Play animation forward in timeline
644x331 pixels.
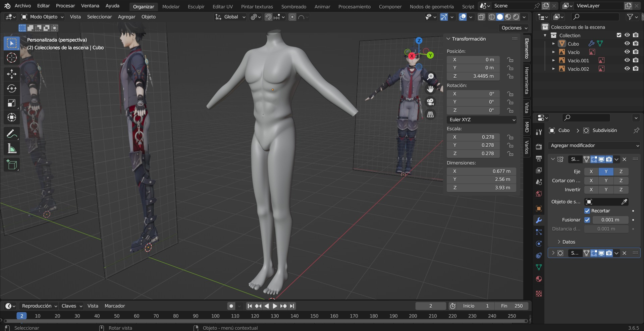point(275,306)
